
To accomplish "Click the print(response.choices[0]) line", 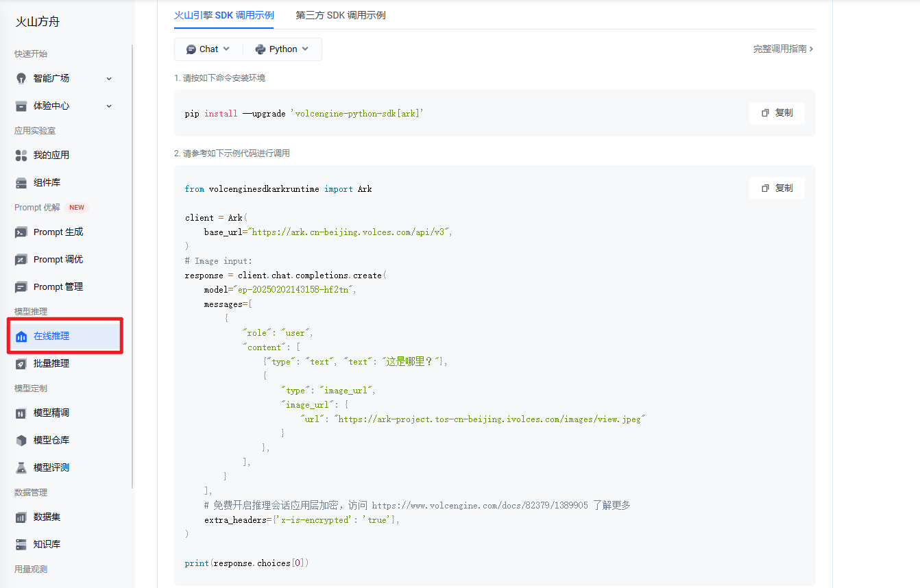I will (x=247, y=563).
